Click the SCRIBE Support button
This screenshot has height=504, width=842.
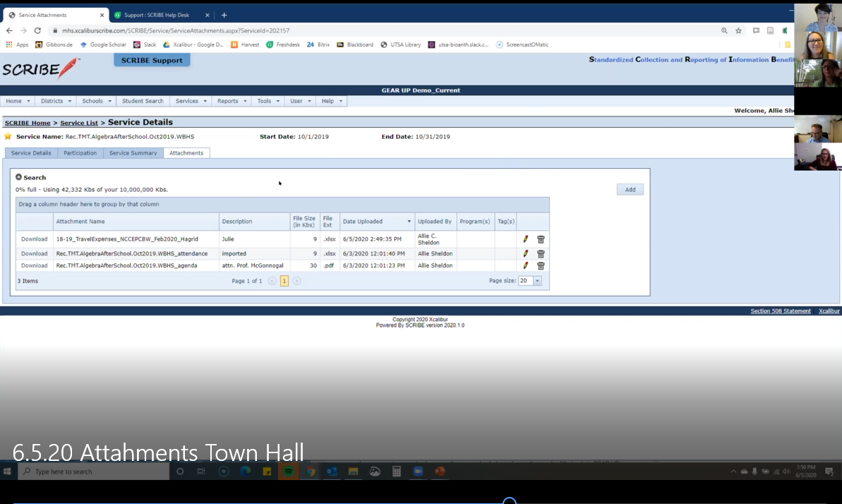click(152, 60)
